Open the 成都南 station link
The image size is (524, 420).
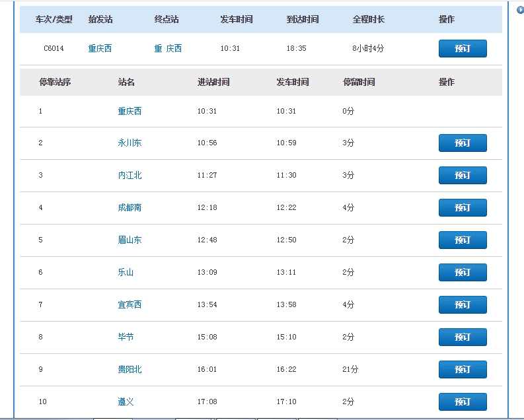tap(130, 207)
